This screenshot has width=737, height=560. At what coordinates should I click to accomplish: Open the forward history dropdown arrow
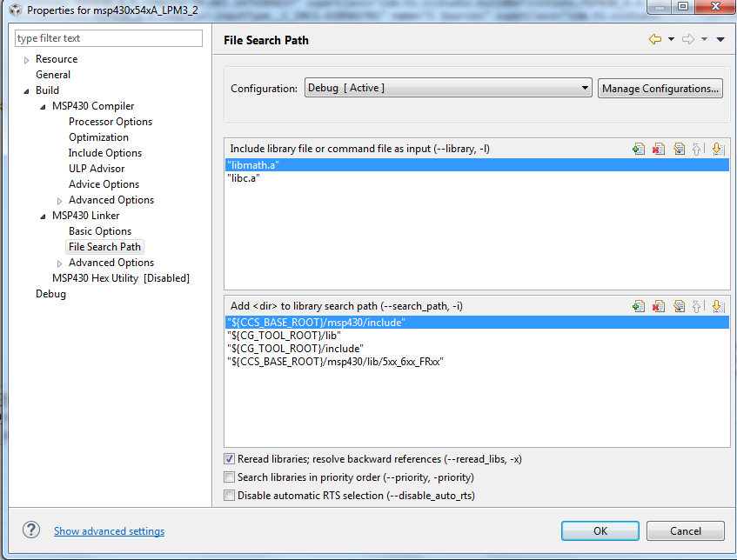[x=704, y=39]
